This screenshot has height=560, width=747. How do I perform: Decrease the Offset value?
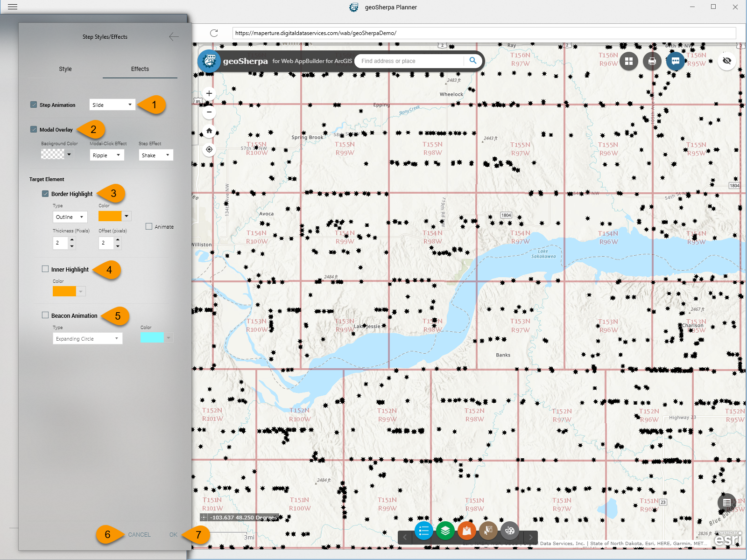[x=118, y=246]
